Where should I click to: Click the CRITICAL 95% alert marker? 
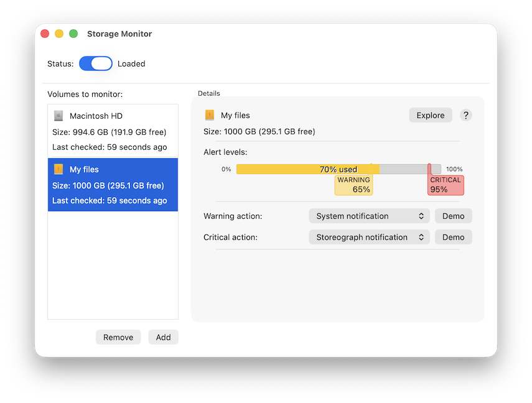[446, 184]
